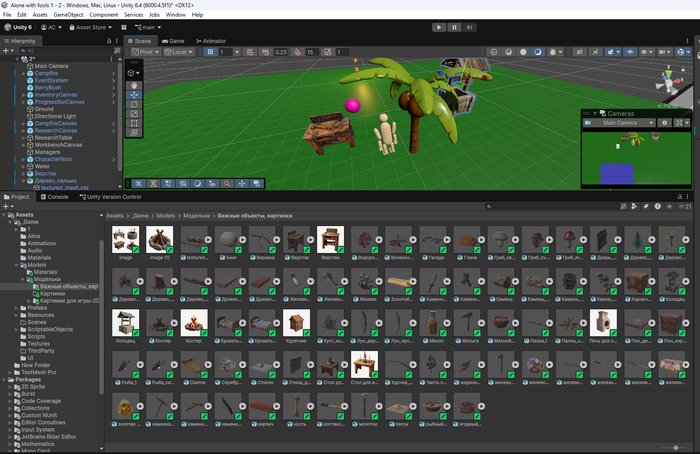Activate the Rotate tool in scene toolbar
Viewport: 700px width, 454px height.
click(134, 104)
